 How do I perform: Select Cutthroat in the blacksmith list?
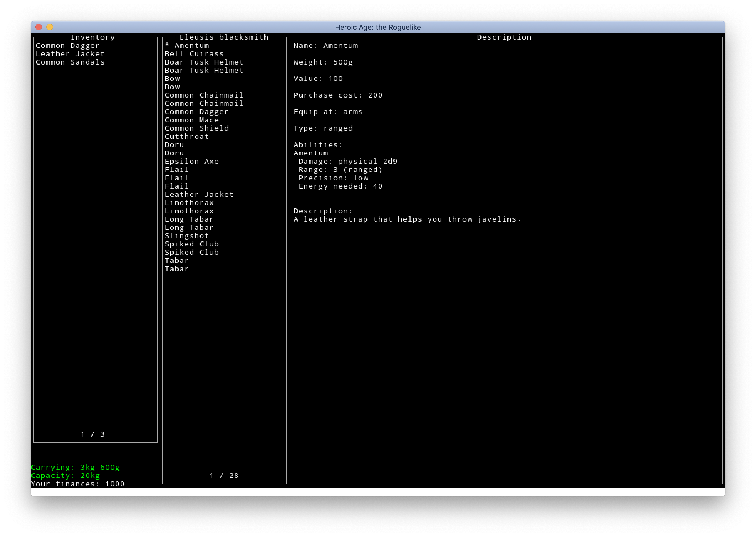tap(187, 136)
